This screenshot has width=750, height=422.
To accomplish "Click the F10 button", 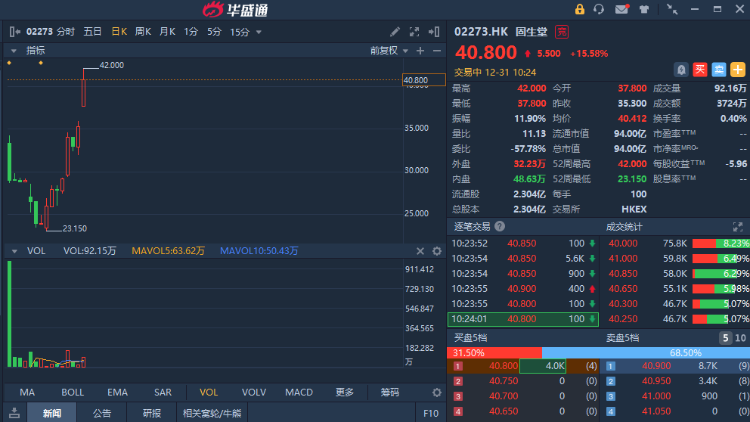I will click(x=430, y=413).
